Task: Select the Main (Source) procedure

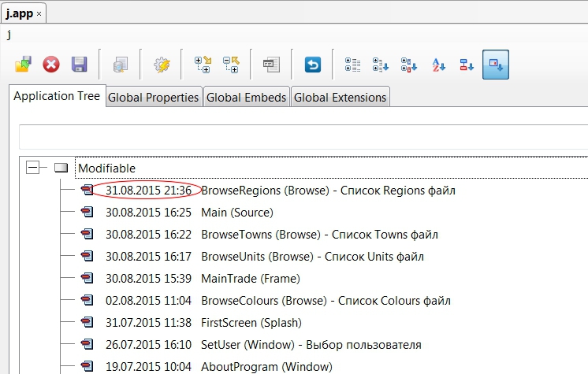Action: (x=236, y=213)
